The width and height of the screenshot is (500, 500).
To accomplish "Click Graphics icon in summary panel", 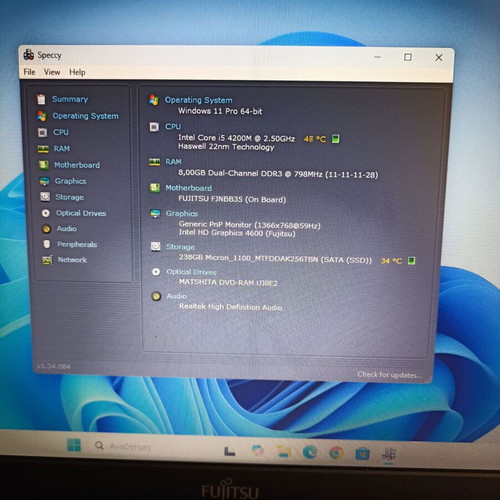I will click(155, 214).
